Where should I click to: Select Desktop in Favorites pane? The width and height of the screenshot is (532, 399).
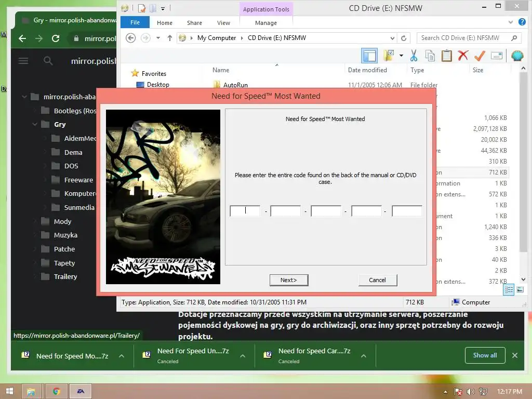tap(158, 85)
